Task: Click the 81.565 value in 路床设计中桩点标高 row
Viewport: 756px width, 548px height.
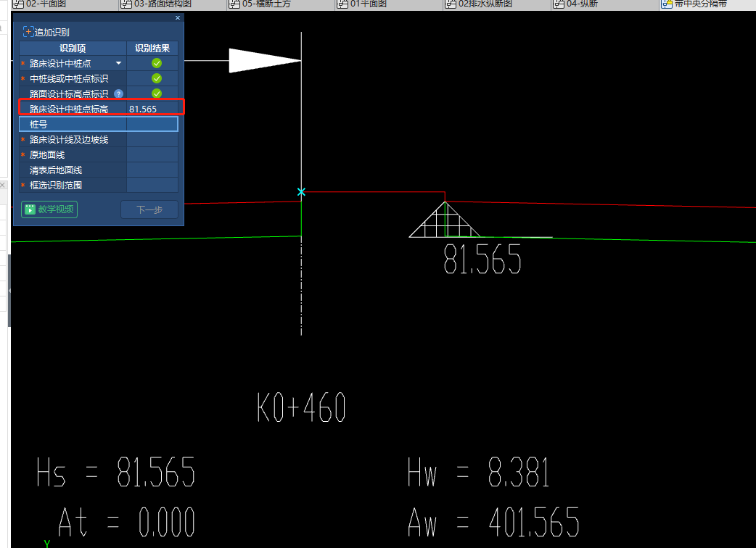Action: point(143,109)
